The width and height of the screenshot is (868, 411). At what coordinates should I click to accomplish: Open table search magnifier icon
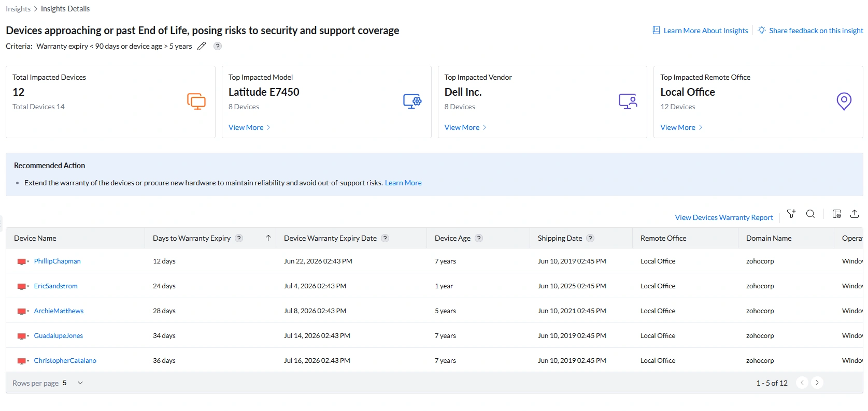point(810,214)
